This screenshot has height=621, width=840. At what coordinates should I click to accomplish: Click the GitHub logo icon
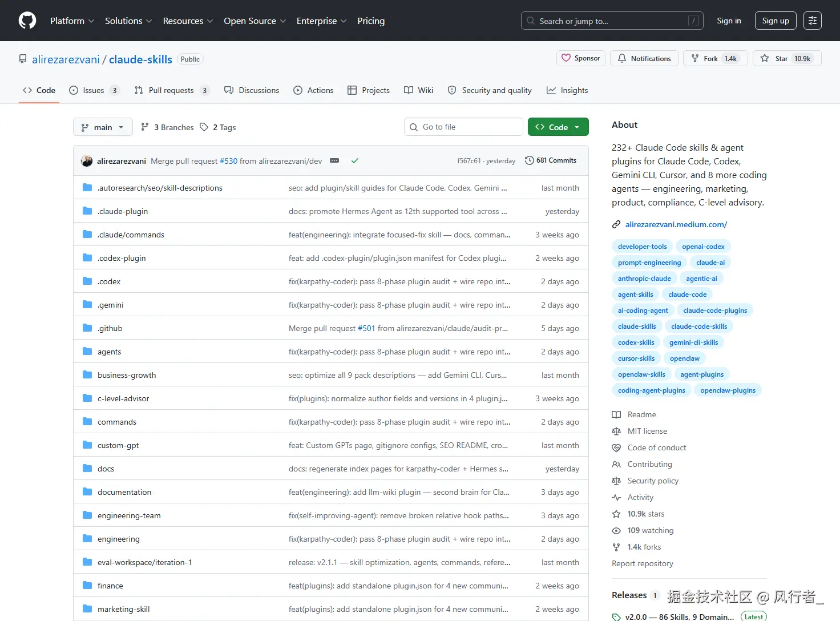coord(27,21)
